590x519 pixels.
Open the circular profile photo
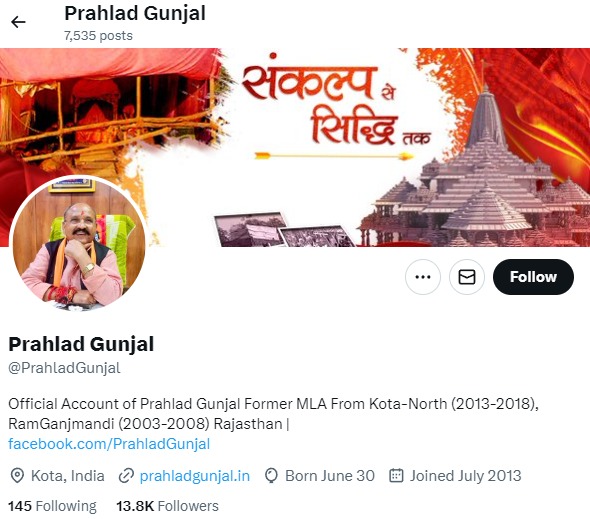78,244
